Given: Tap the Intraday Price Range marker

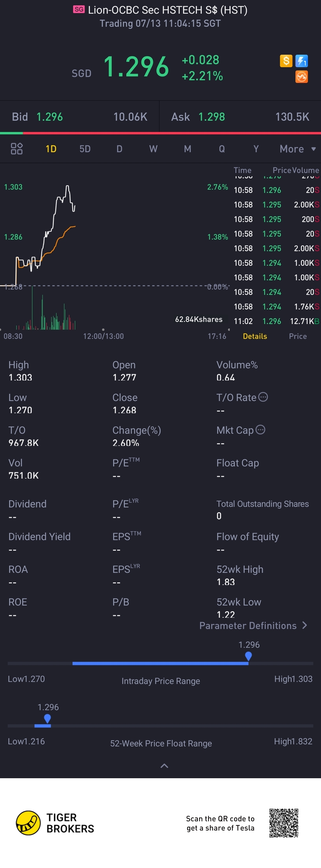Looking at the screenshot, I should point(248,656).
